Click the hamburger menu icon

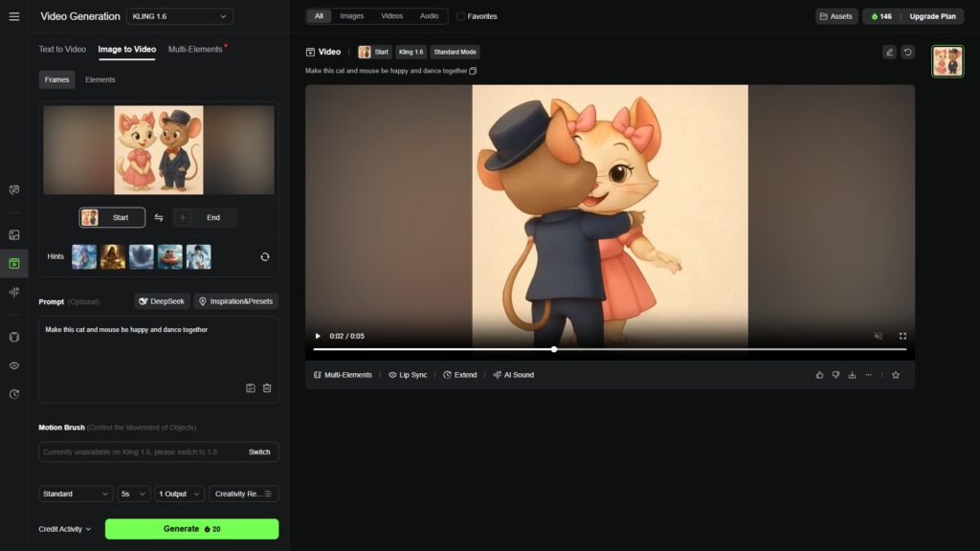point(13,16)
